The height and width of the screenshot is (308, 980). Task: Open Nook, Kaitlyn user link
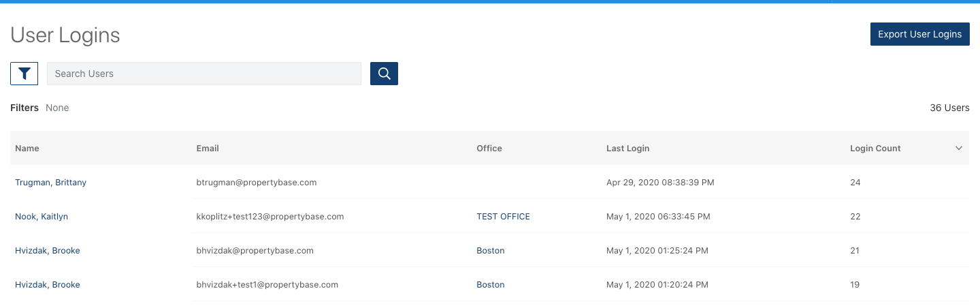pyautogui.click(x=42, y=217)
